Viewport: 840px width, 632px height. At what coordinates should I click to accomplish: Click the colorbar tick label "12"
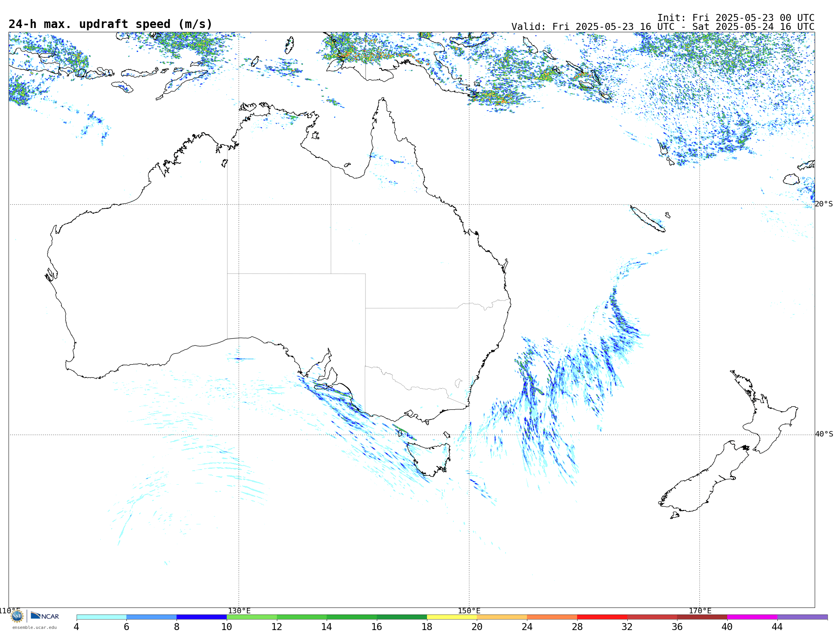pos(277,627)
